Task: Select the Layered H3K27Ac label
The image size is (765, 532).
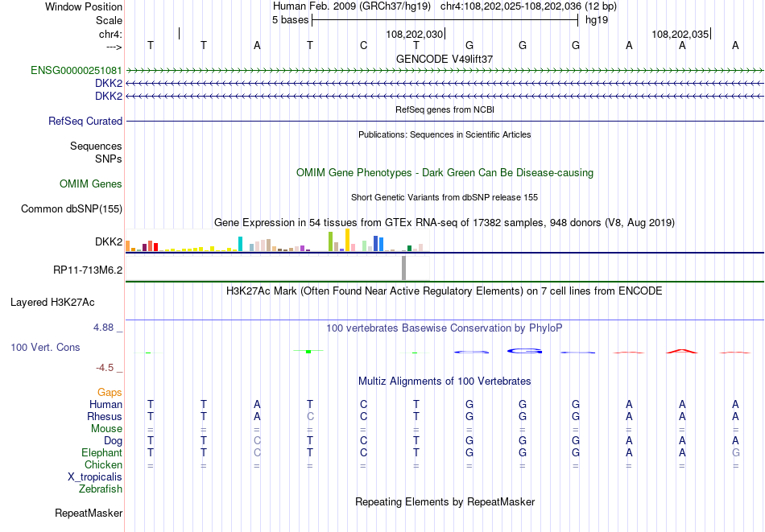Action: (x=52, y=303)
